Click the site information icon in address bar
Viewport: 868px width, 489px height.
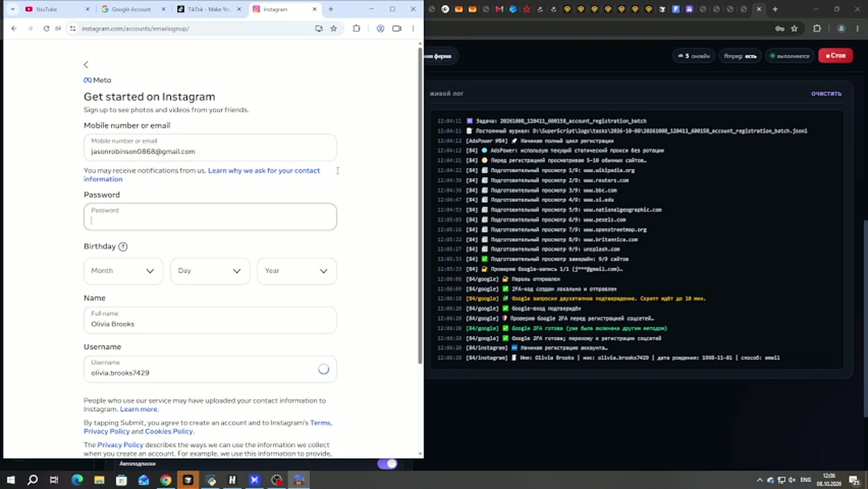coord(73,29)
